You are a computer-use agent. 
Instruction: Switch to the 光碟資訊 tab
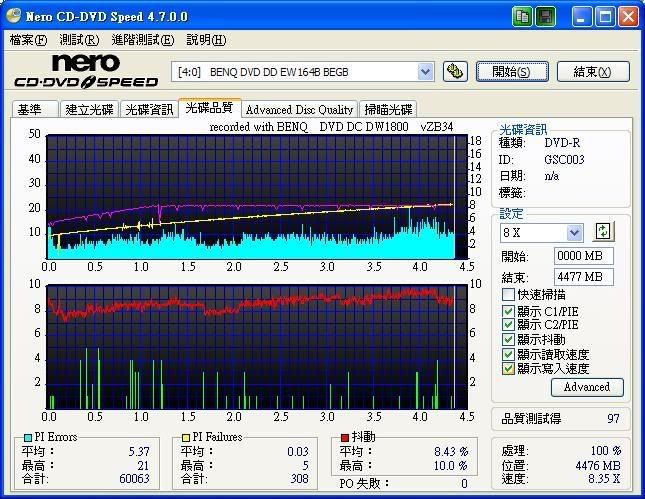coord(149,110)
